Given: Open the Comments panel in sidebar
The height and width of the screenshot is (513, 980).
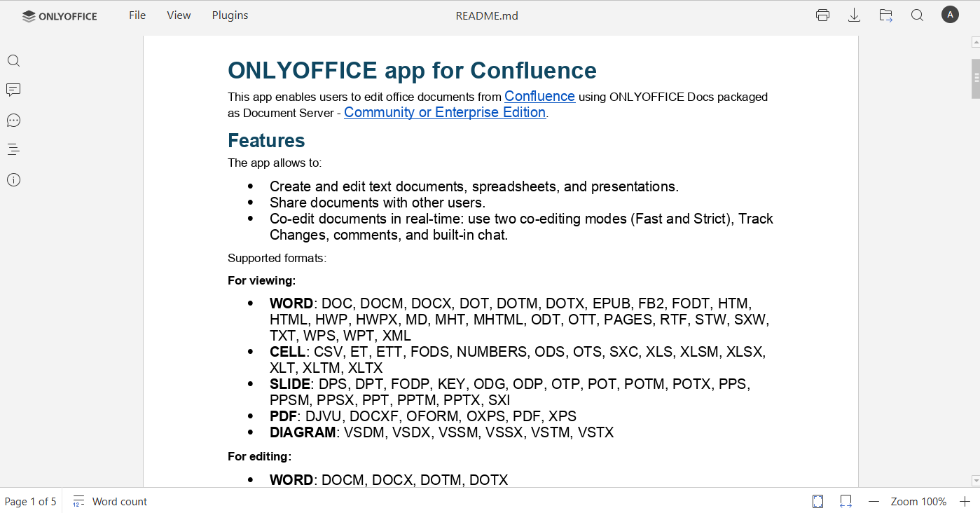Looking at the screenshot, I should (x=13, y=90).
